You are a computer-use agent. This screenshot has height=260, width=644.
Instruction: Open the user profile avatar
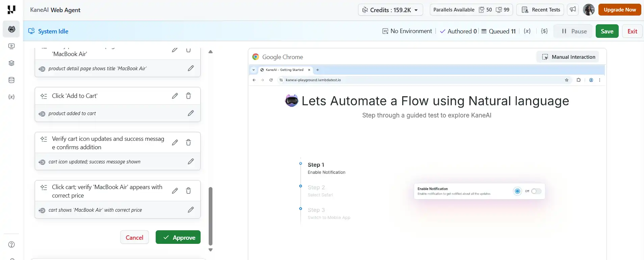[x=589, y=9]
